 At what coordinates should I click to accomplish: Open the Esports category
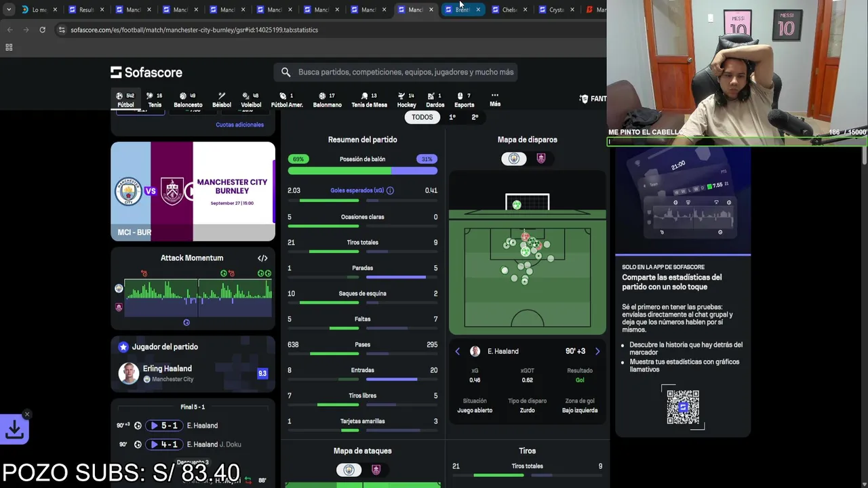tap(464, 100)
